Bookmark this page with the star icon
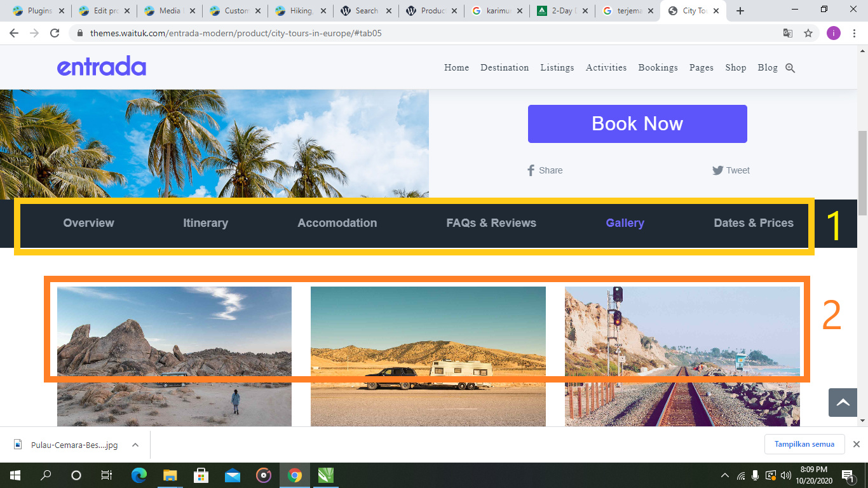Image resolution: width=868 pixels, height=488 pixels. tap(808, 34)
